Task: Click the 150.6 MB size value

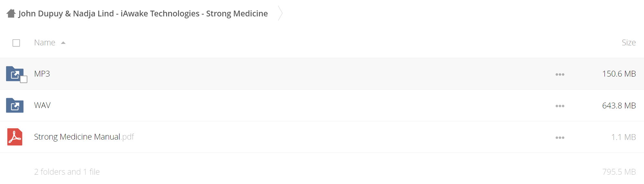Action: pyautogui.click(x=619, y=74)
